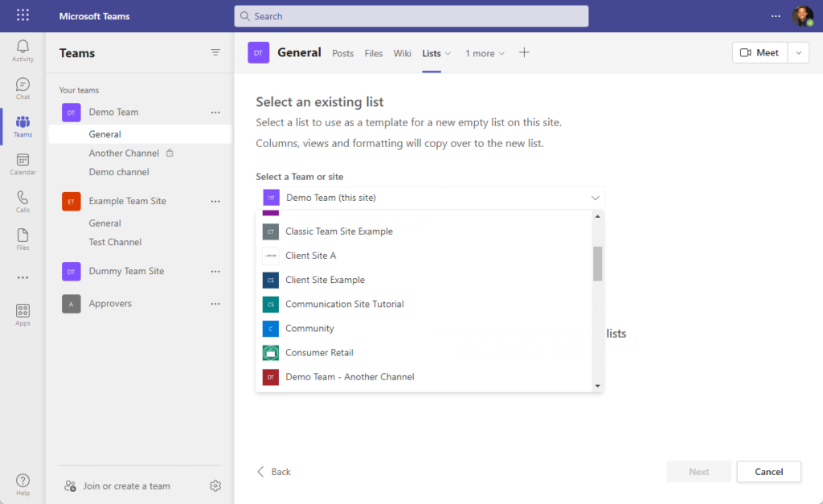The width and height of the screenshot is (823, 504).
Task: Click the Dummy Team Site avatar
Action: pyautogui.click(x=72, y=272)
